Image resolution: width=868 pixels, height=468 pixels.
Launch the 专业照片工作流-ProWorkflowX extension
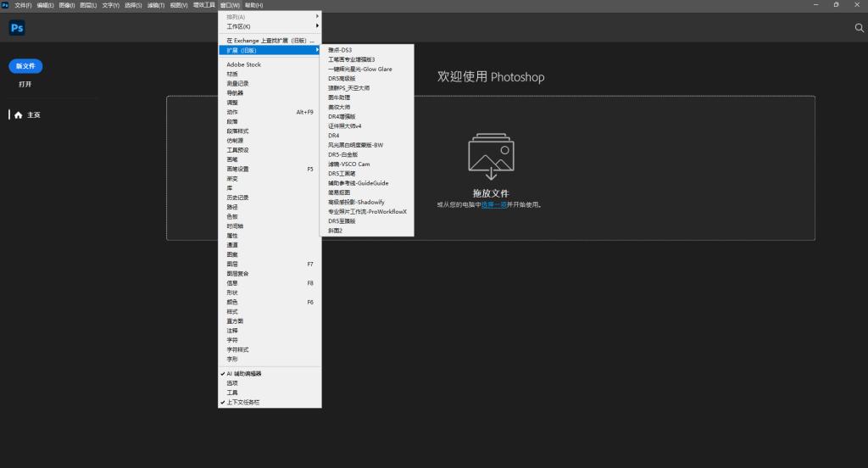coord(367,212)
